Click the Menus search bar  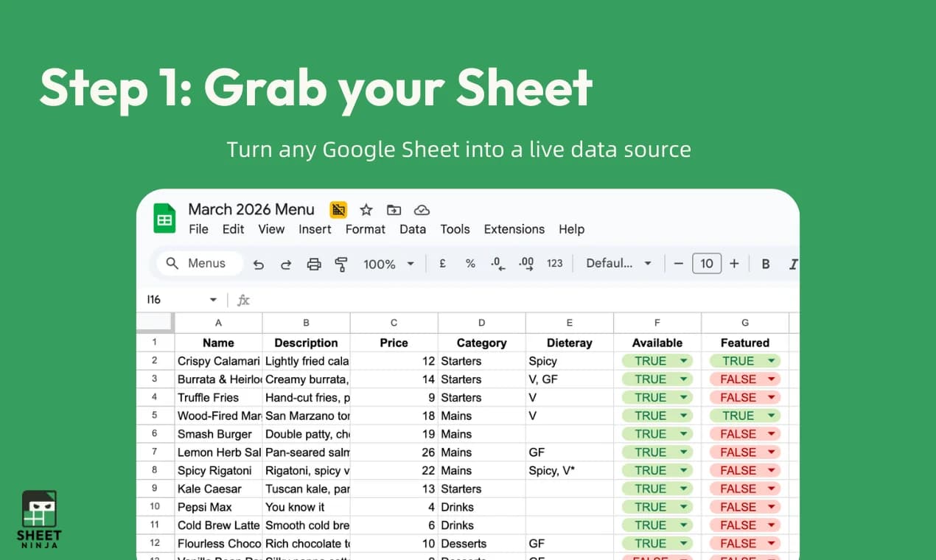point(198,263)
